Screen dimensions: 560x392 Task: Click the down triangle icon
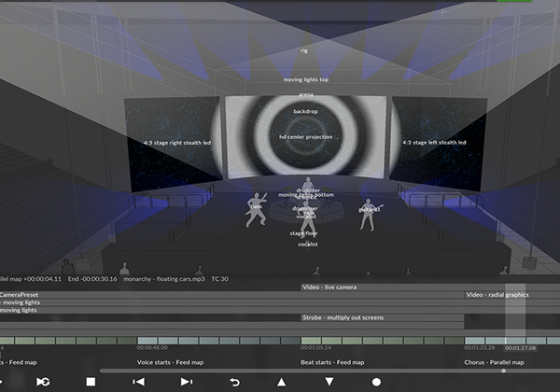point(329,382)
